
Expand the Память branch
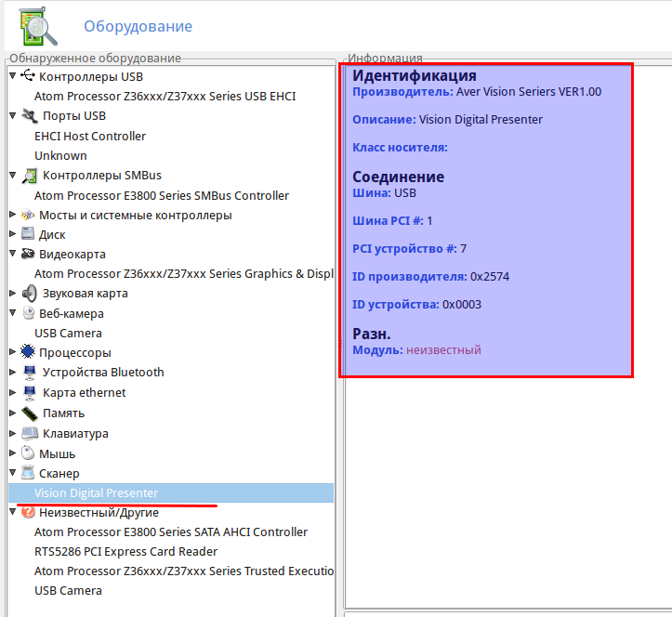[13, 414]
